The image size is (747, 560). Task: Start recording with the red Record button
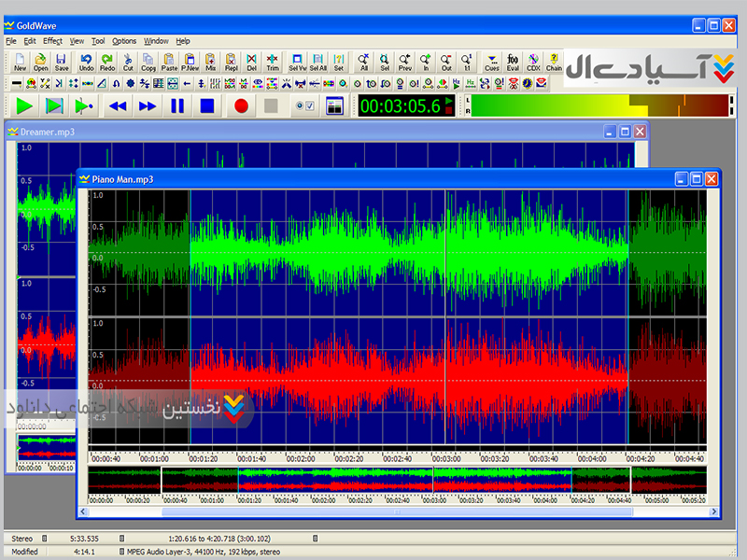pyautogui.click(x=241, y=106)
